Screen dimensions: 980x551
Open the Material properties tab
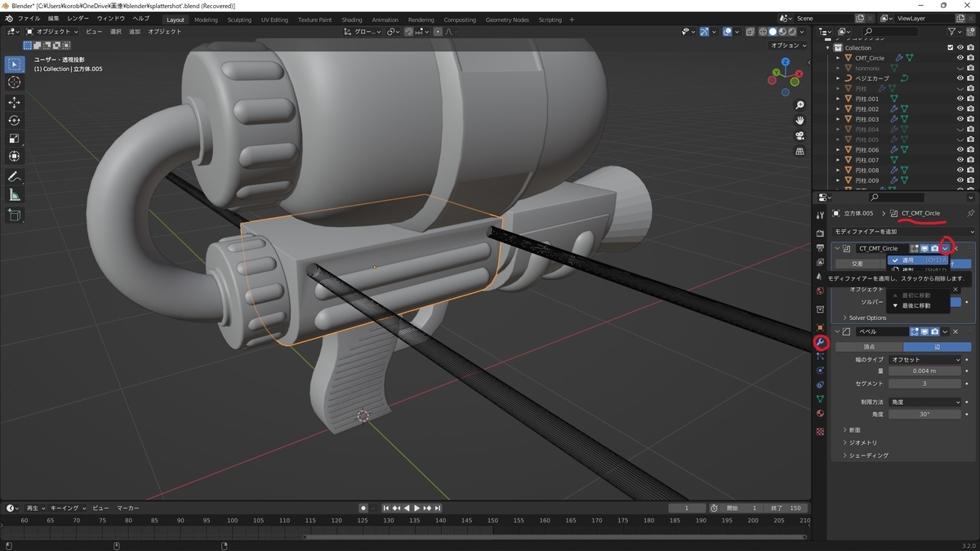(x=821, y=413)
